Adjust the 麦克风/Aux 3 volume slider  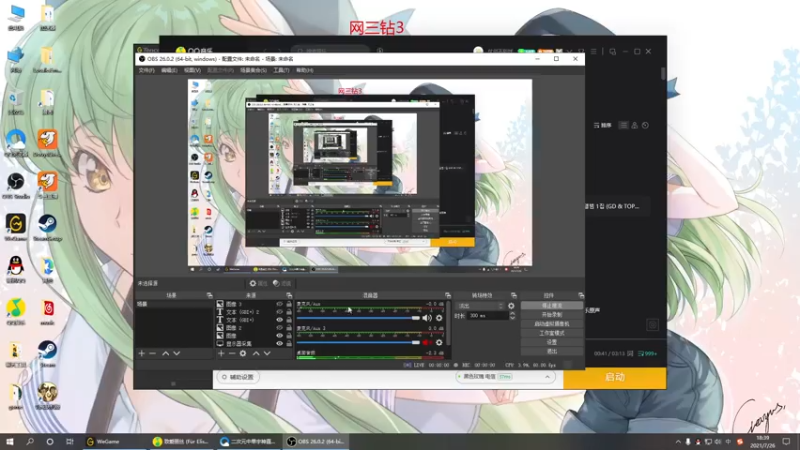point(358,342)
